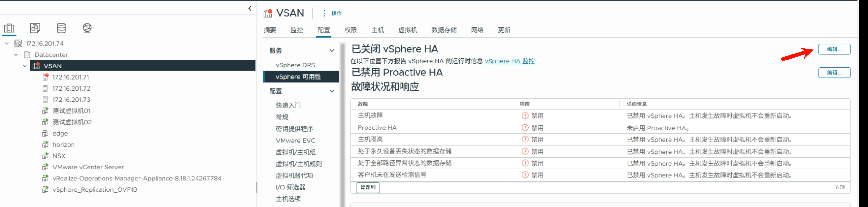
Task: Click the VM icon for 测试虚拟机02
Action: pyautogui.click(x=45, y=122)
